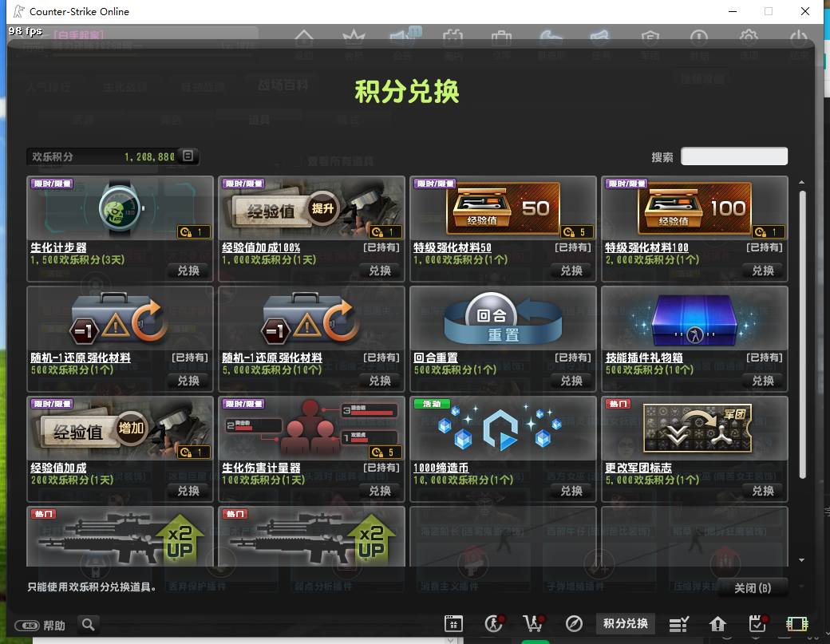Screen dimensions: 830x644
Task: Click the house icon in bottom bar
Action: [717, 624]
